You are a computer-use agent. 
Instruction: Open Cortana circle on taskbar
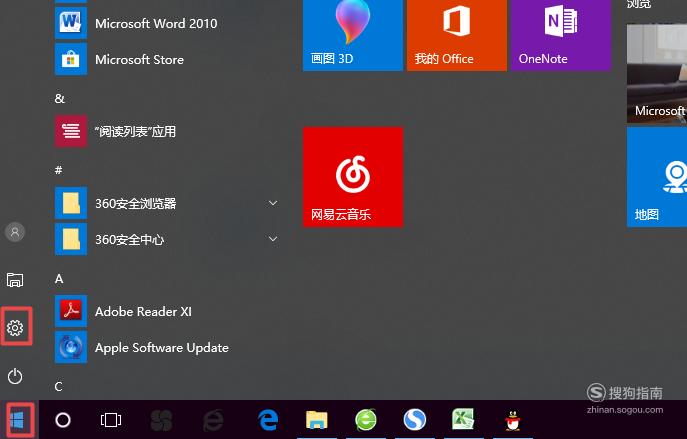(x=63, y=420)
